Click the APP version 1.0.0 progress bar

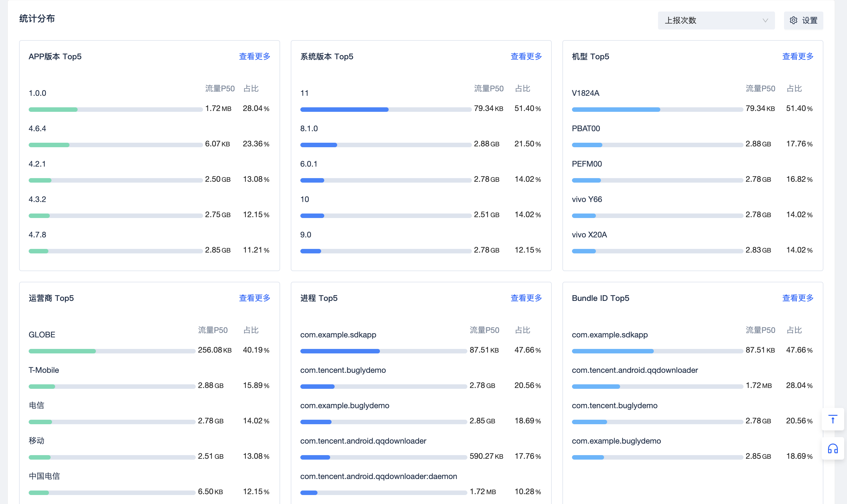tap(116, 110)
